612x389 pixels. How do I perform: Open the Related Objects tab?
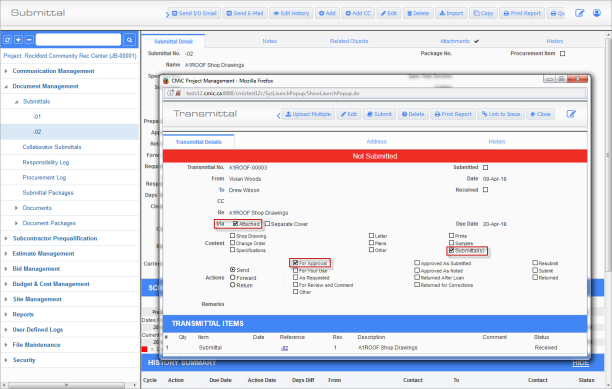[349, 41]
